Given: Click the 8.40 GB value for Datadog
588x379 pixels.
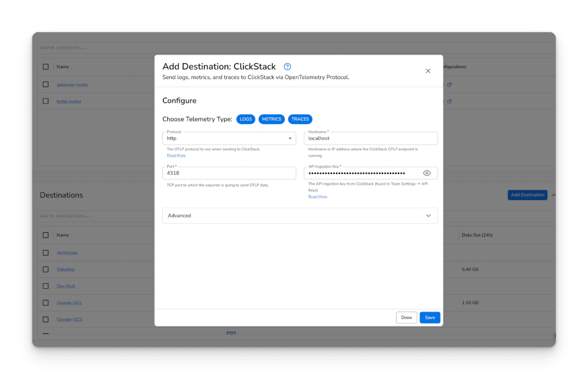Looking at the screenshot, I should tap(470, 269).
